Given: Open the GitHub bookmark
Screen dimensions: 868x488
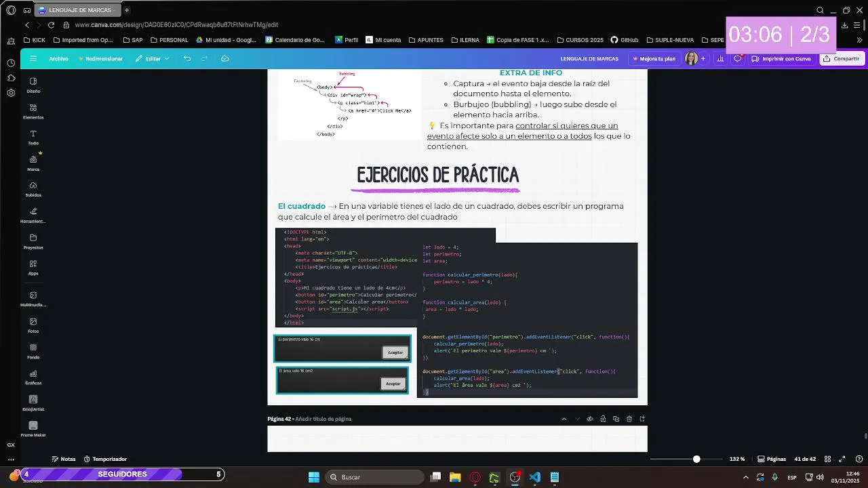Looking at the screenshot, I should coord(625,40).
